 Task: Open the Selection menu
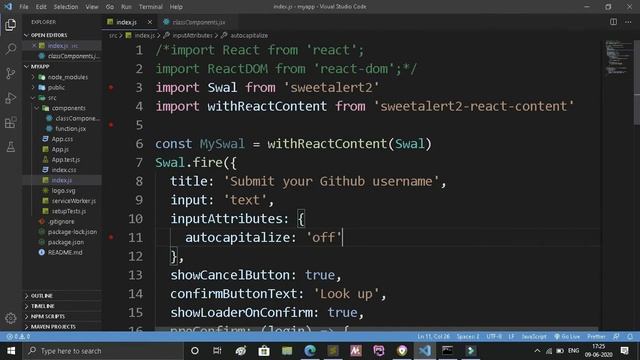(66, 7)
